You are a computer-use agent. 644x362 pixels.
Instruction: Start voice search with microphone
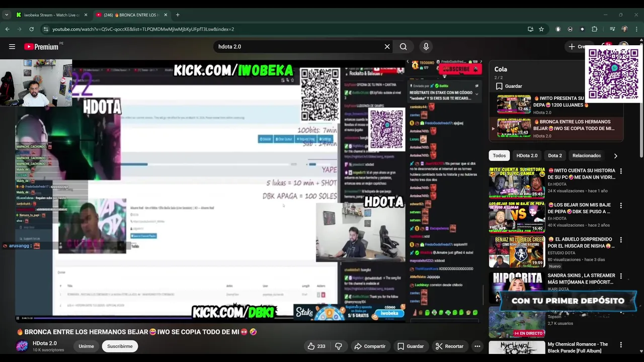(426, 47)
